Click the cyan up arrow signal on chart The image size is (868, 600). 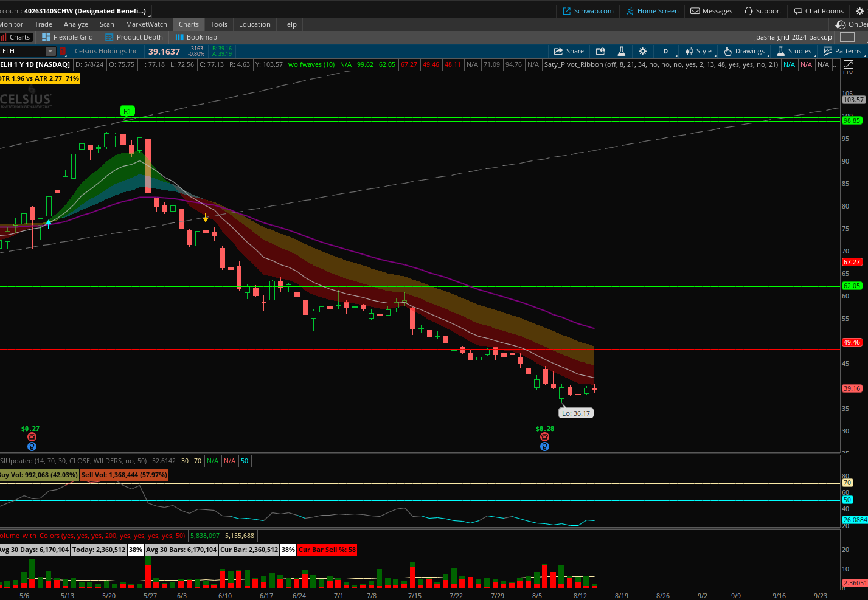click(x=49, y=224)
